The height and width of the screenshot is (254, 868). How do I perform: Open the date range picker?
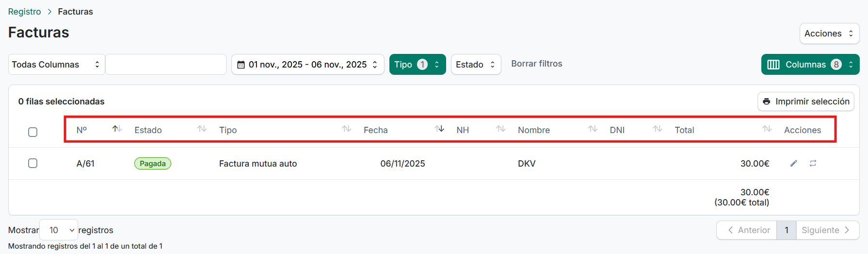(x=307, y=65)
